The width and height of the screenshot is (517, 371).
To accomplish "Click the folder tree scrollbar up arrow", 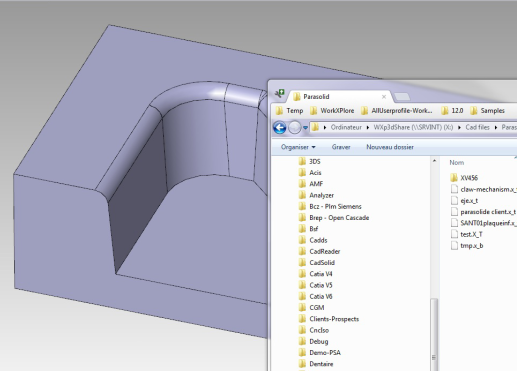I will click(x=434, y=161).
